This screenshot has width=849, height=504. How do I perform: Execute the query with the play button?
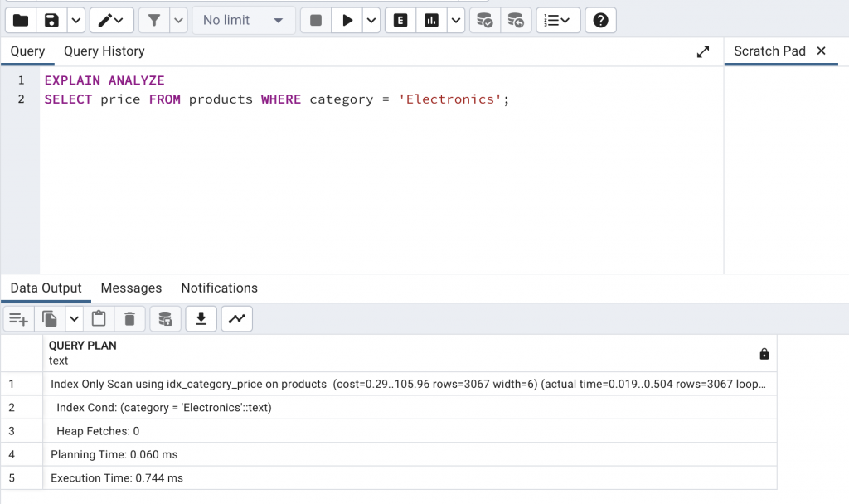347,20
